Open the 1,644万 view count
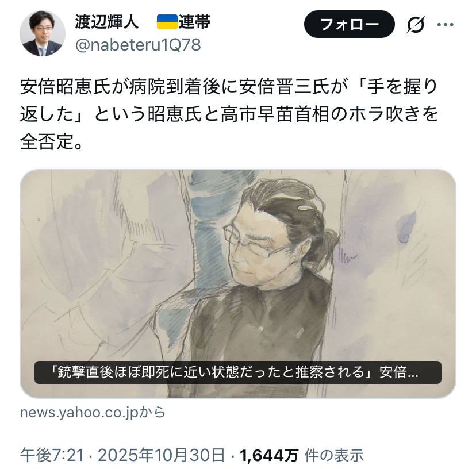Viewport: 476px width, 469px height. (269, 455)
